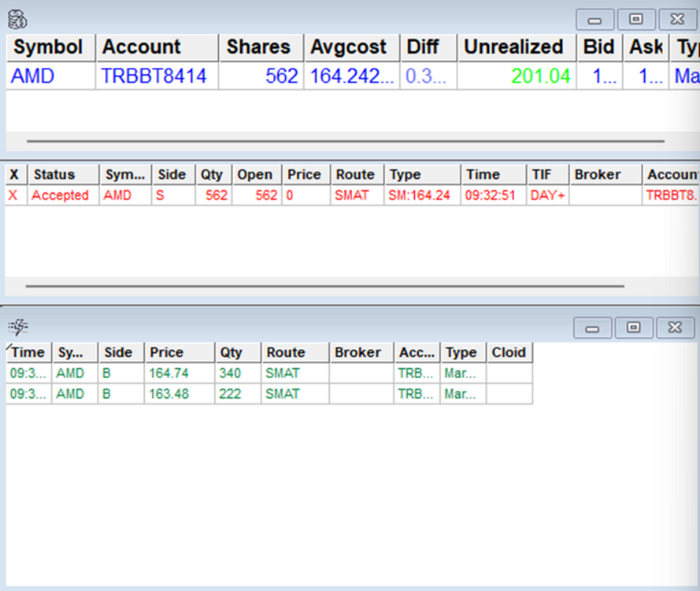
Task: Sort positions by Unrealized column header
Action: (515, 47)
